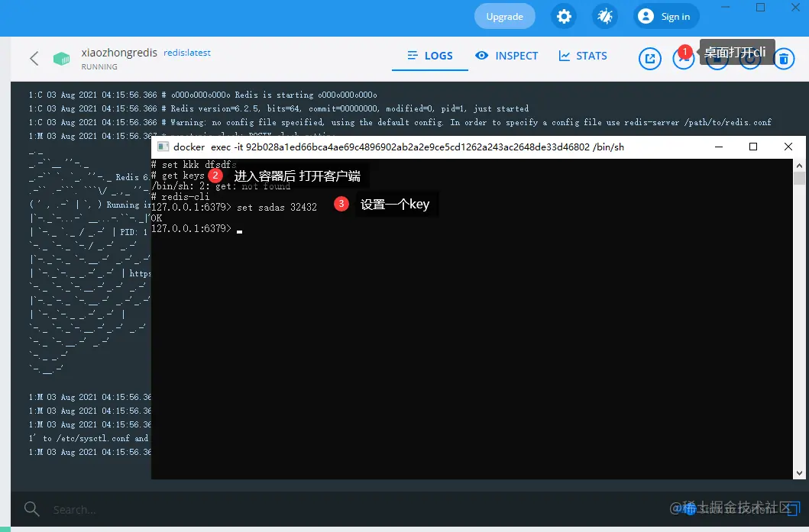
Task: Maximize the Kitematic main window
Action: [761, 7]
